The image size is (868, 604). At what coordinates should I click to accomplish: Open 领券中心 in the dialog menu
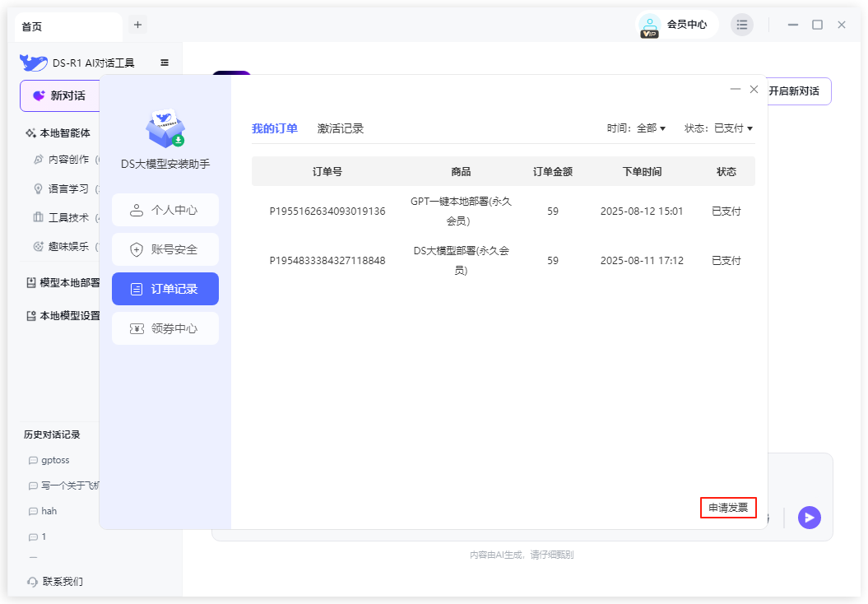coord(165,328)
